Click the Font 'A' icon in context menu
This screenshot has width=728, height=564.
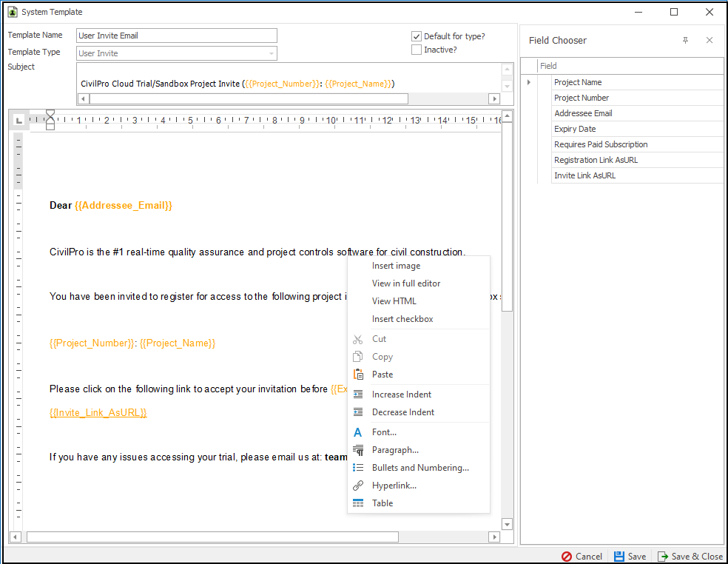358,432
